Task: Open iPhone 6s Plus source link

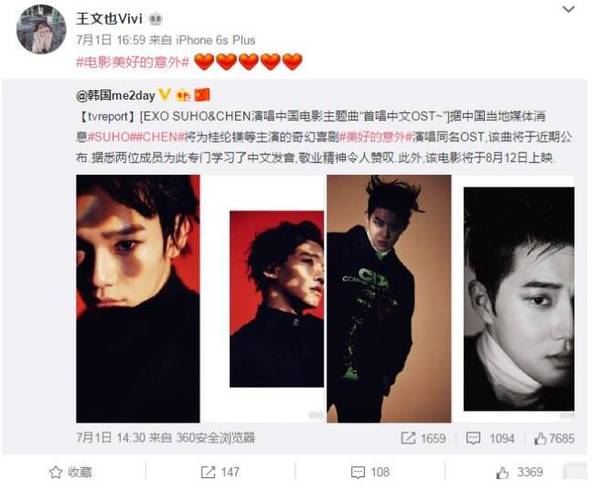Action: (215, 40)
